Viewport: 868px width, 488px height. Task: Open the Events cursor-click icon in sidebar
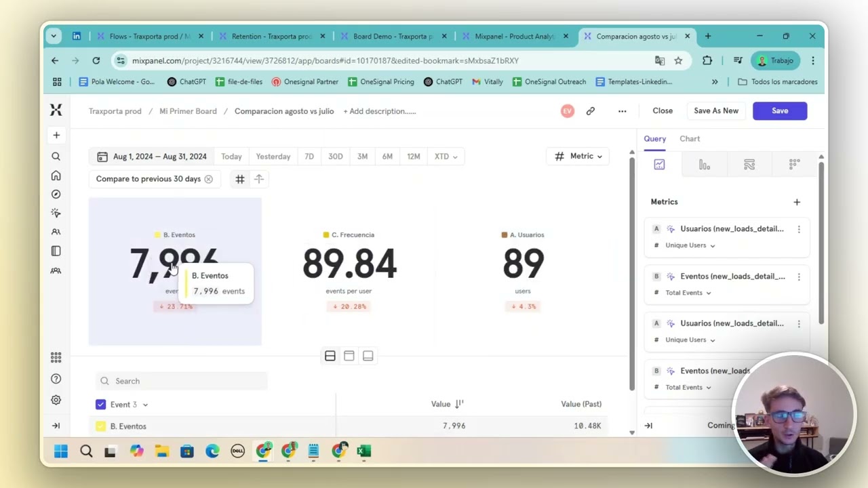pos(56,213)
